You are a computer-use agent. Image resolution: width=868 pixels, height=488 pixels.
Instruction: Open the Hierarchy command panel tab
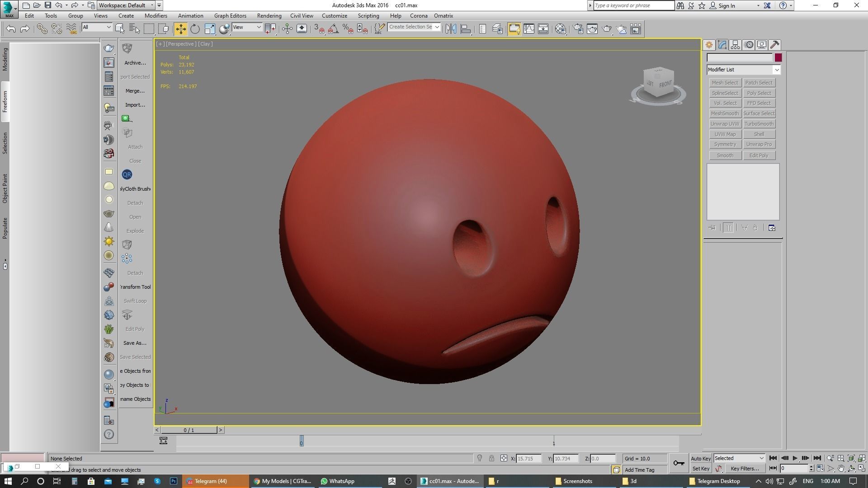coord(735,45)
